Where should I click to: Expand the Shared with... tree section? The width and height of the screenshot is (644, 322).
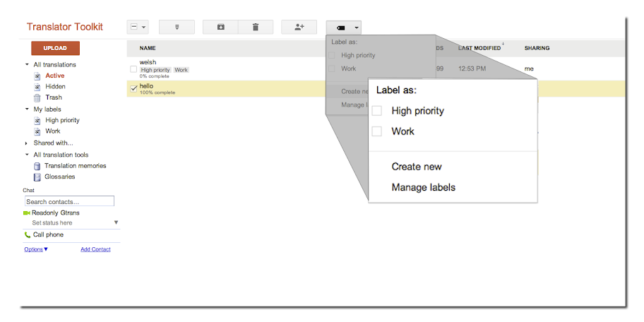[27, 143]
